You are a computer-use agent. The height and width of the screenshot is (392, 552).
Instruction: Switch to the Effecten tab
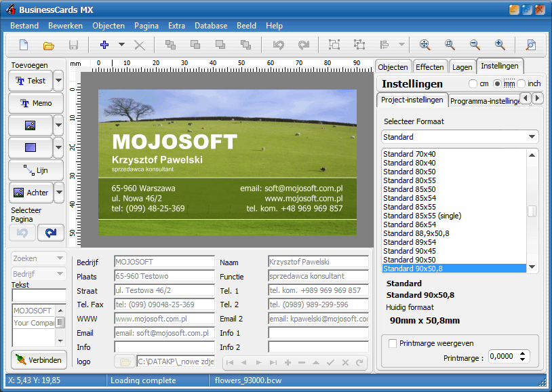tap(429, 67)
